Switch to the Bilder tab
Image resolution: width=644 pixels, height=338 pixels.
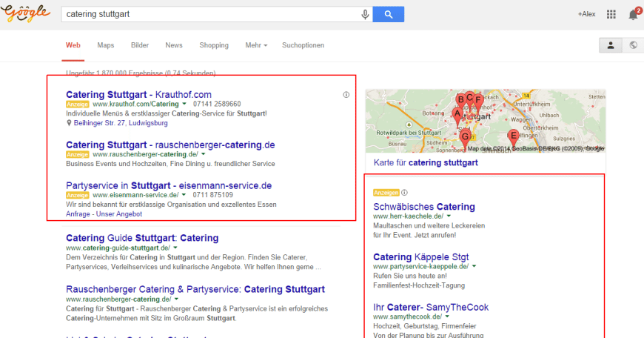(140, 45)
